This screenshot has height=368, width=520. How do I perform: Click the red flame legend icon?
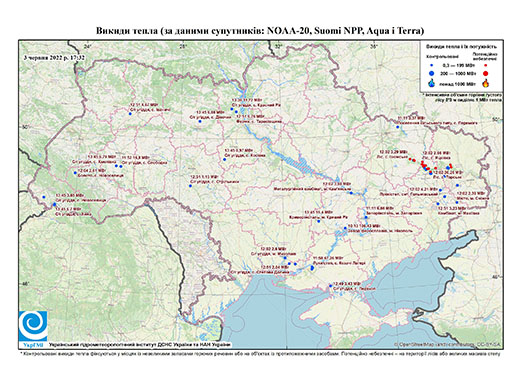486,83
